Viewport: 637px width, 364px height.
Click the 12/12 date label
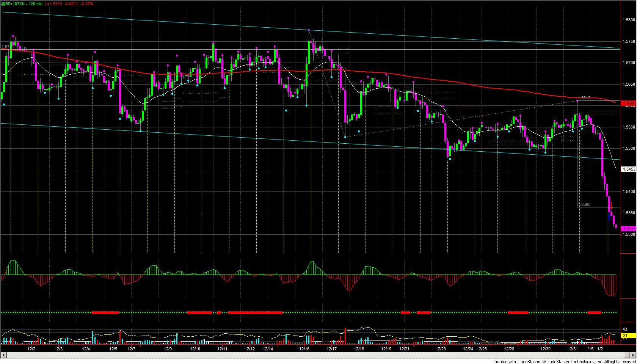coord(249,349)
